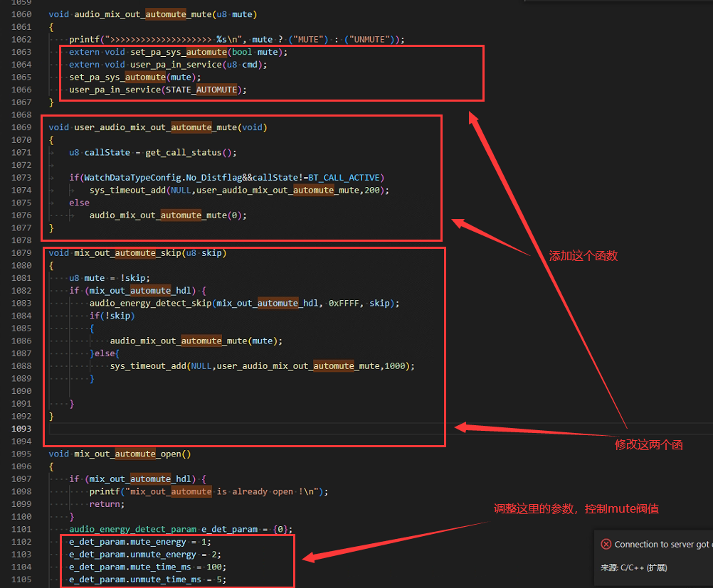Click "e_det_param.mute_time_ms = 100;"

coord(148,567)
